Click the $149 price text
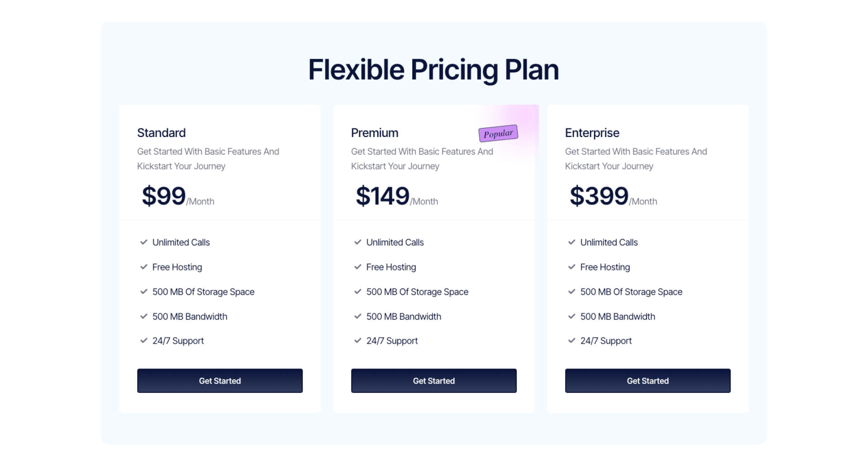Viewport: 868px width, 463px height. [x=382, y=196]
